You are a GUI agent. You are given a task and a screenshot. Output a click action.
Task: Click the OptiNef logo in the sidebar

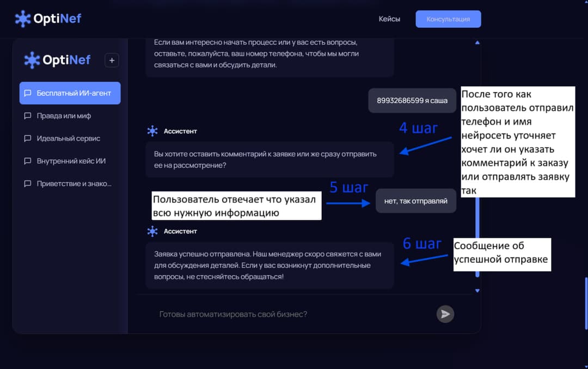coord(58,60)
